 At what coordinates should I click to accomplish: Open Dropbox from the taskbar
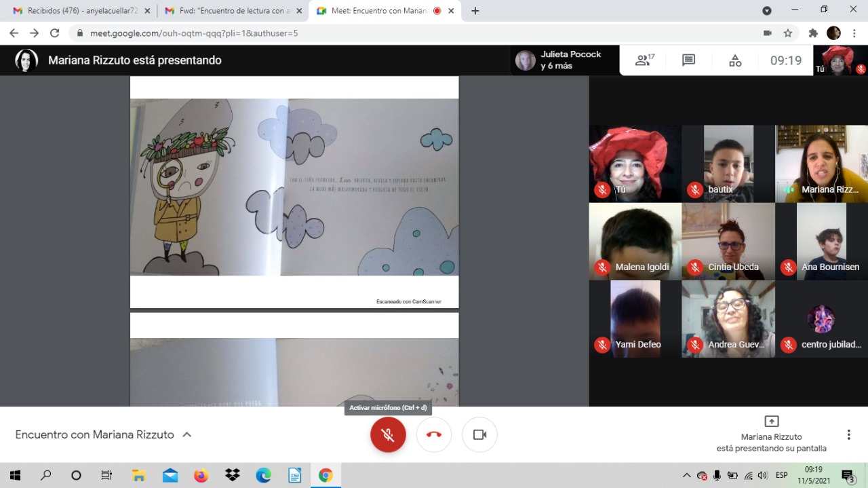click(x=232, y=475)
